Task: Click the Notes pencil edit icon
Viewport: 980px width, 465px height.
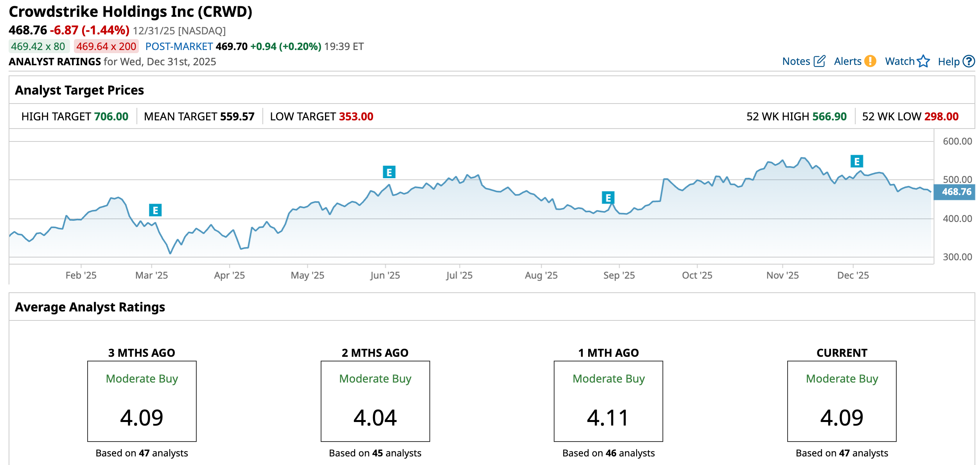Action: tap(819, 61)
